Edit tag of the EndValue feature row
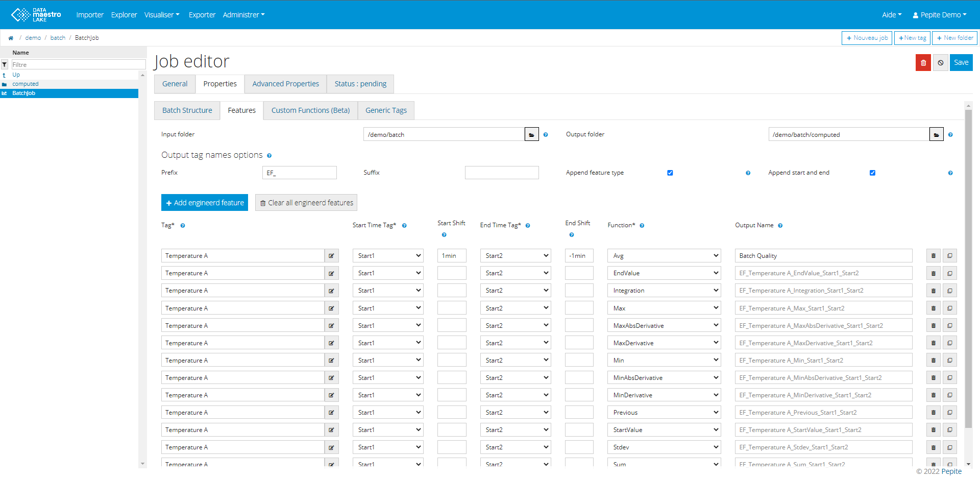 click(x=331, y=273)
